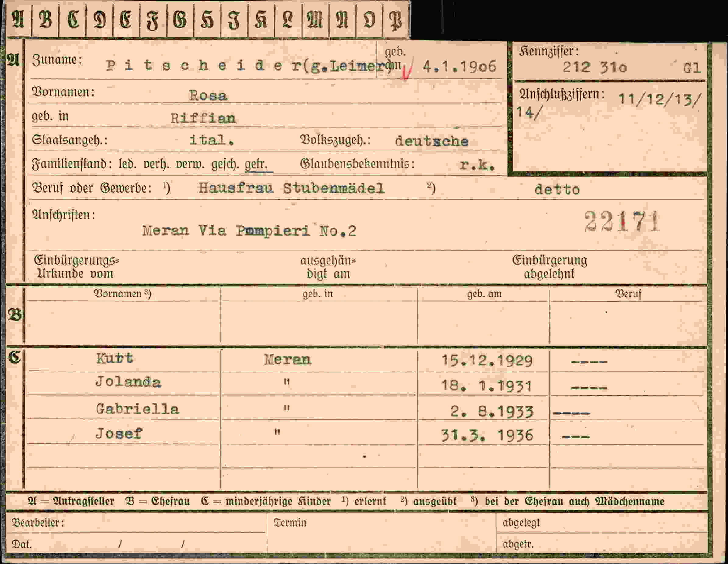Click the date '2. 8.1933'
The image size is (728, 564).
tap(492, 412)
